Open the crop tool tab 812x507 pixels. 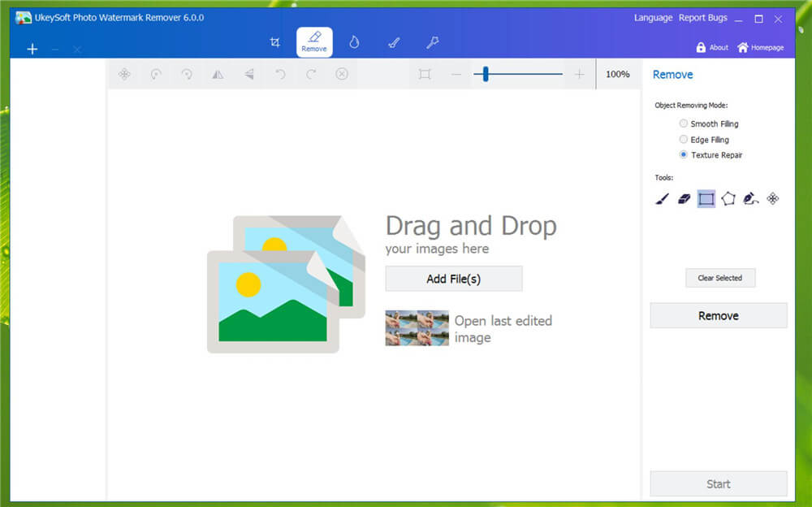tap(275, 42)
